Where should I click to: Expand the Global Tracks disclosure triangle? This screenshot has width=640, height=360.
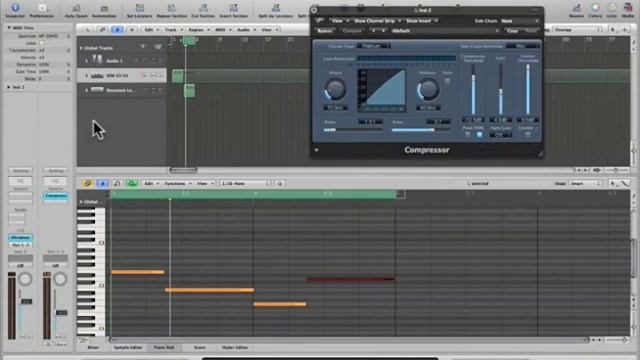81,48
